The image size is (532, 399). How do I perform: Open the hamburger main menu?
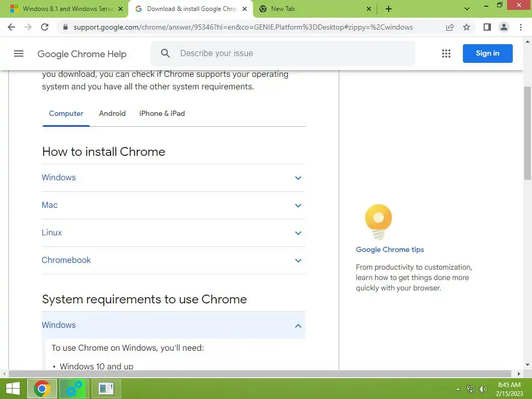(x=19, y=54)
